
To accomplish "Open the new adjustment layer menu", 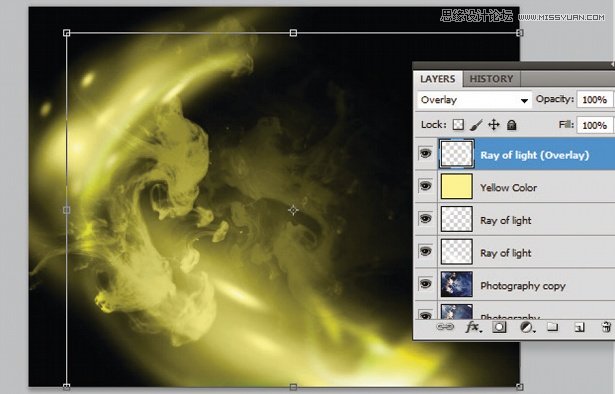I will (527, 327).
